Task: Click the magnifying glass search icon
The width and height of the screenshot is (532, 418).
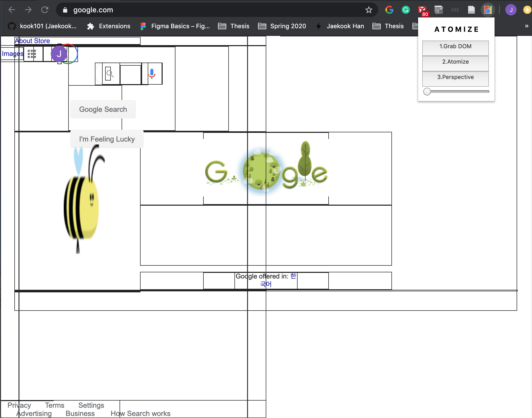Action: tap(110, 74)
